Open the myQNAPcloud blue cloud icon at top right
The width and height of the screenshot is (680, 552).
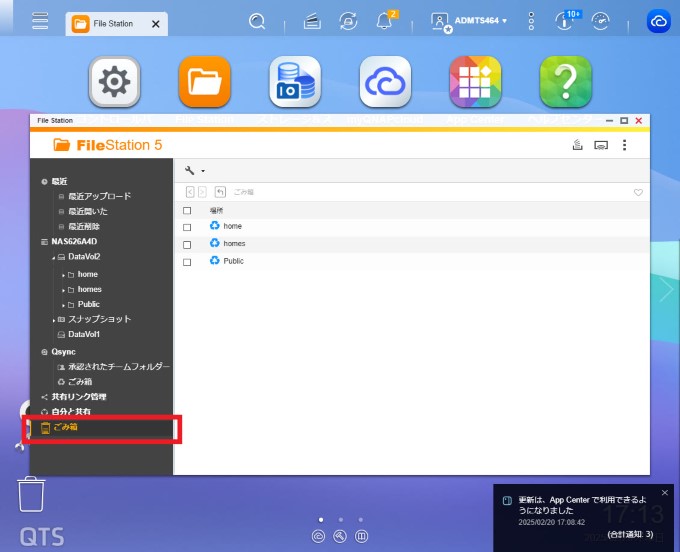659,21
